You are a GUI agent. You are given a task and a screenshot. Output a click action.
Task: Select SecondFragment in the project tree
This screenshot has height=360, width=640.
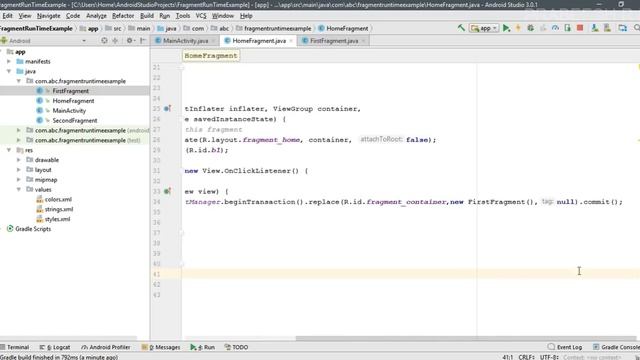click(75, 120)
